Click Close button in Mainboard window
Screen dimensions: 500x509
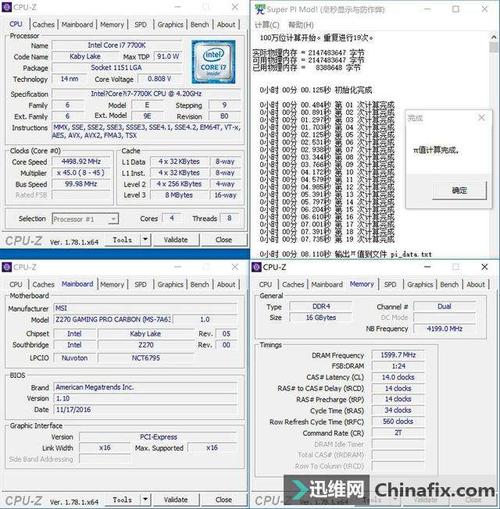coord(224,499)
